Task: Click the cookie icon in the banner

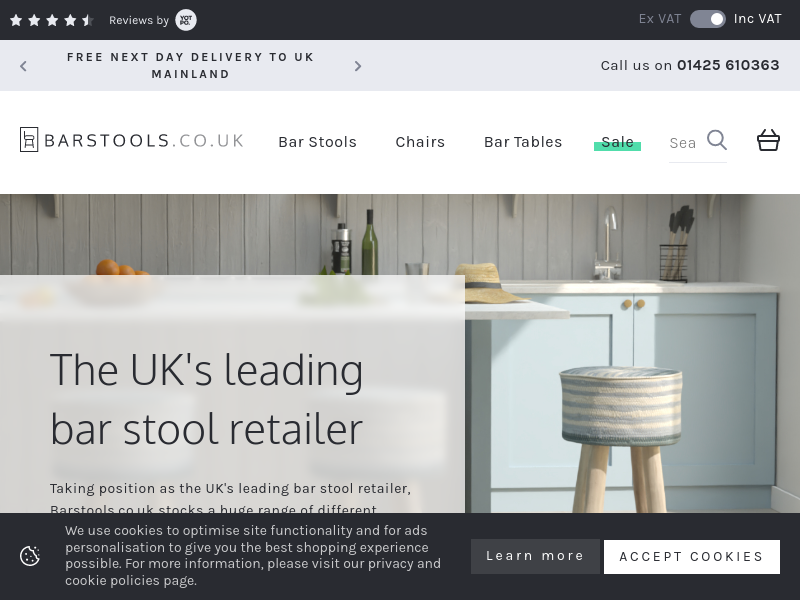Action: click(x=30, y=556)
